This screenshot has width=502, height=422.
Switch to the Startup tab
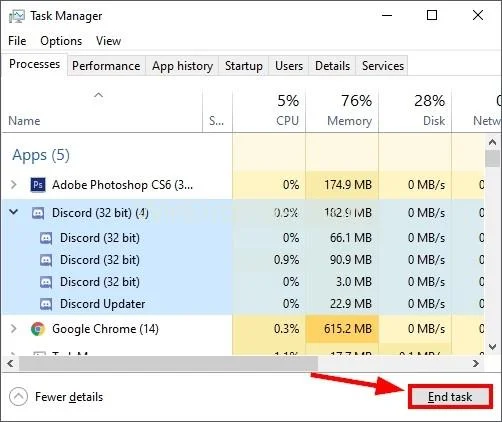click(244, 66)
